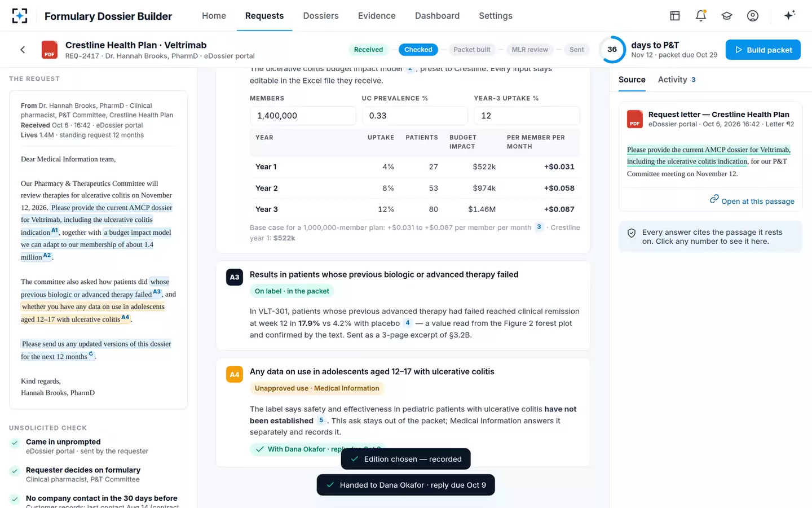Click the Members input field showing 1,400,000
The height and width of the screenshot is (508, 812).
[x=303, y=116]
